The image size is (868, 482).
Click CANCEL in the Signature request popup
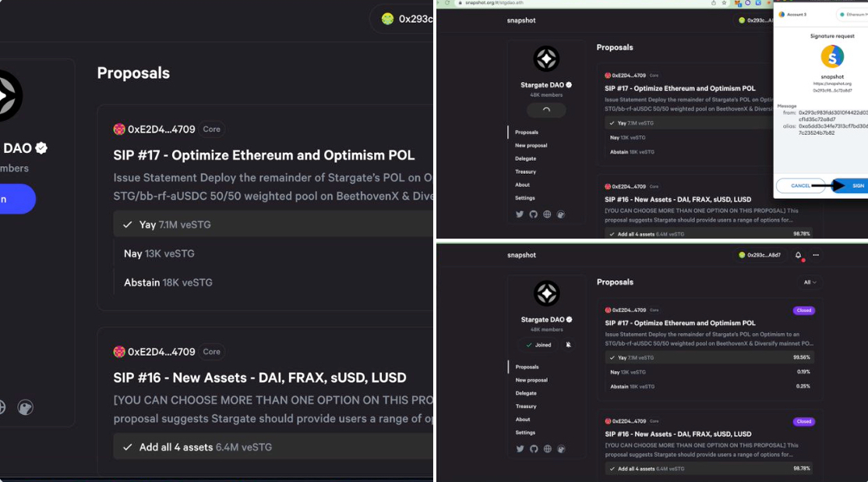800,186
